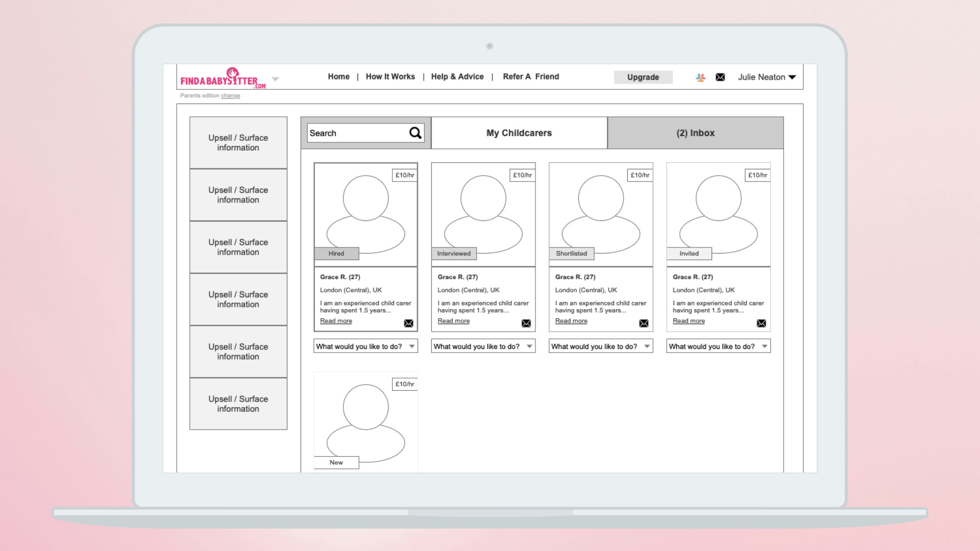The height and width of the screenshot is (551, 980).
Task: Open action dropdown under Invited childcarer
Action: coord(718,346)
